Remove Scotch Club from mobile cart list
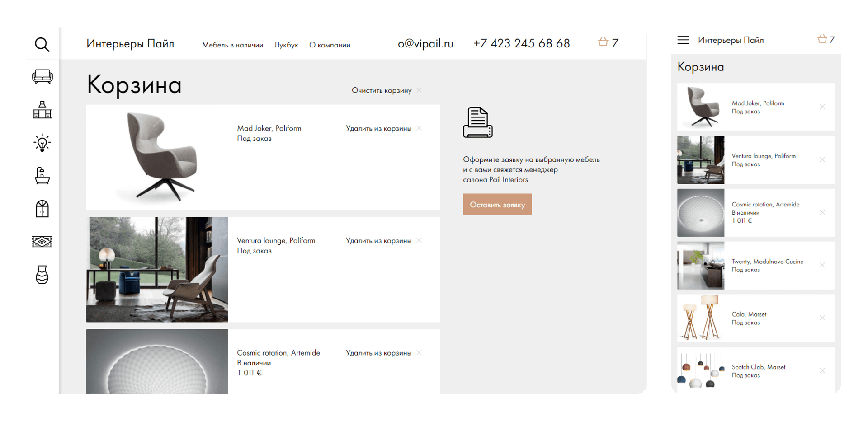 pyautogui.click(x=822, y=371)
